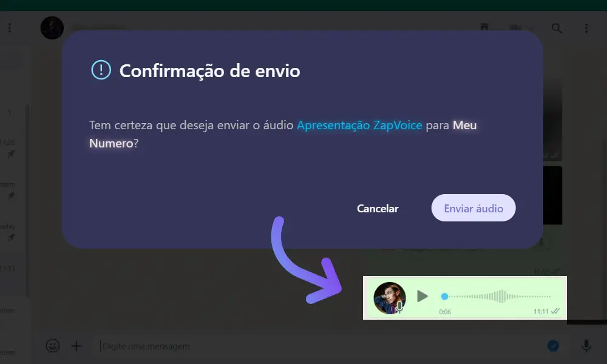Viewport: 607px width, 364px height.
Task: Open the attach plus menu
Action: click(x=76, y=346)
